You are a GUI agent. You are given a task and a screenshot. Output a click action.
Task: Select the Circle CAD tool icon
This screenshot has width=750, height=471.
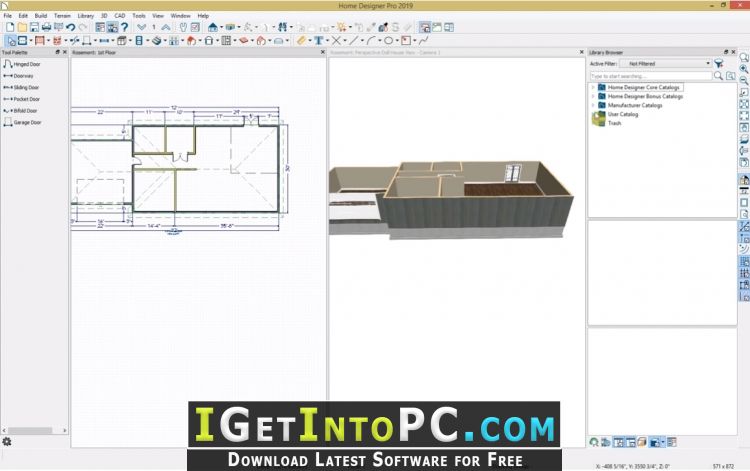(389, 41)
